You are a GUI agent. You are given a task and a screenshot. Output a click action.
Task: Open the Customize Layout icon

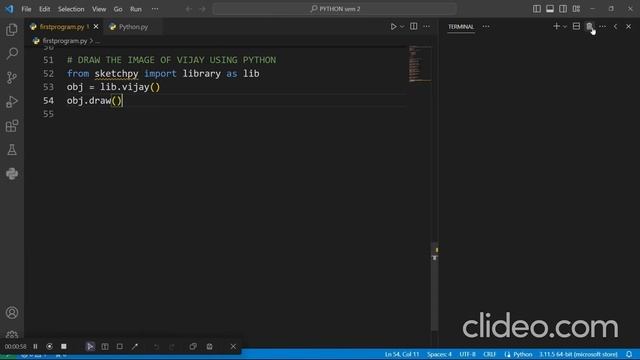pos(576,9)
